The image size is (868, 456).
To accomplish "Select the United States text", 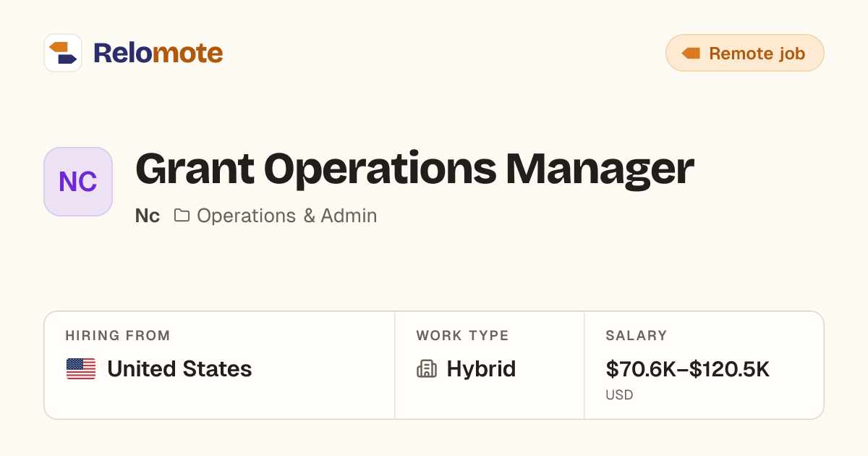I will tap(179, 369).
